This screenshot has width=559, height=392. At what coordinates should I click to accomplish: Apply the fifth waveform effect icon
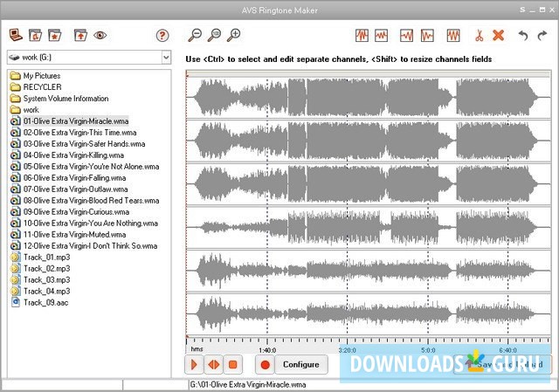pyautogui.click(x=453, y=35)
